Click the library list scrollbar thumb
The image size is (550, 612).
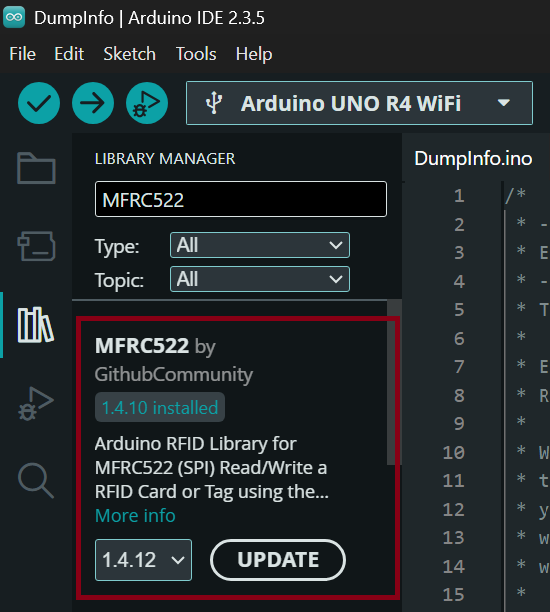click(x=392, y=382)
